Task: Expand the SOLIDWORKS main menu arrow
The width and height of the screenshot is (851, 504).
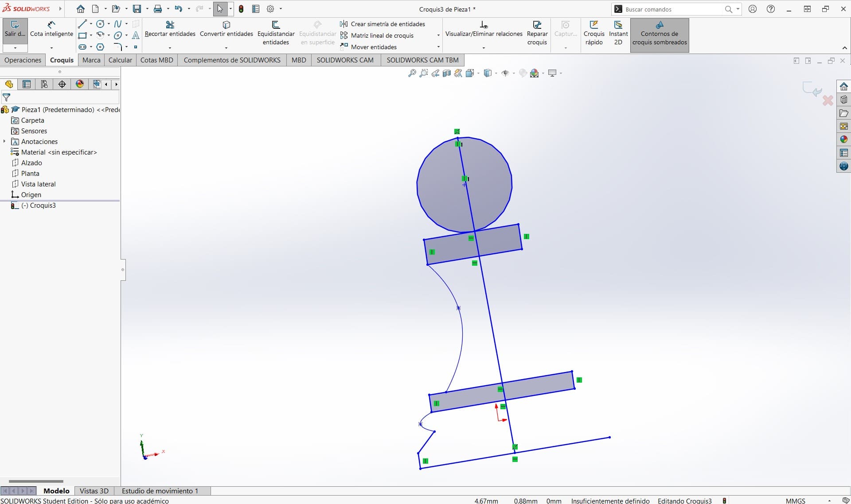Action: pyautogui.click(x=61, y=9)
